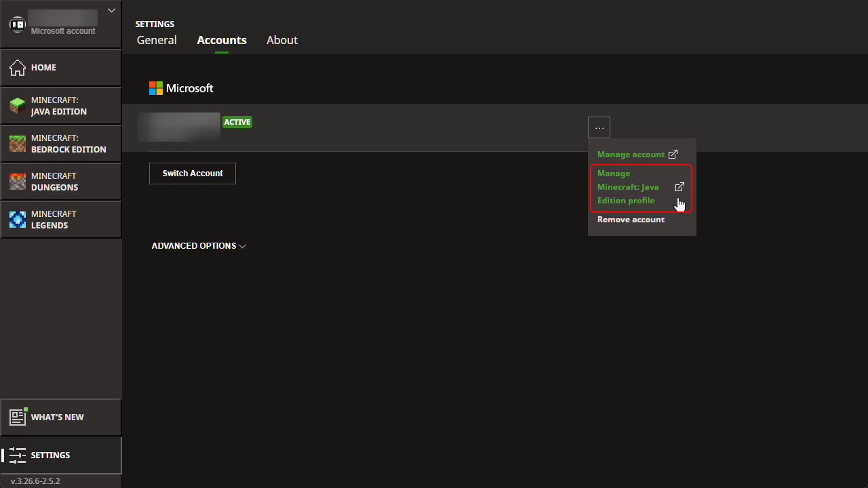Open the three-dot account options menu
868x488 pixels.
599,127
